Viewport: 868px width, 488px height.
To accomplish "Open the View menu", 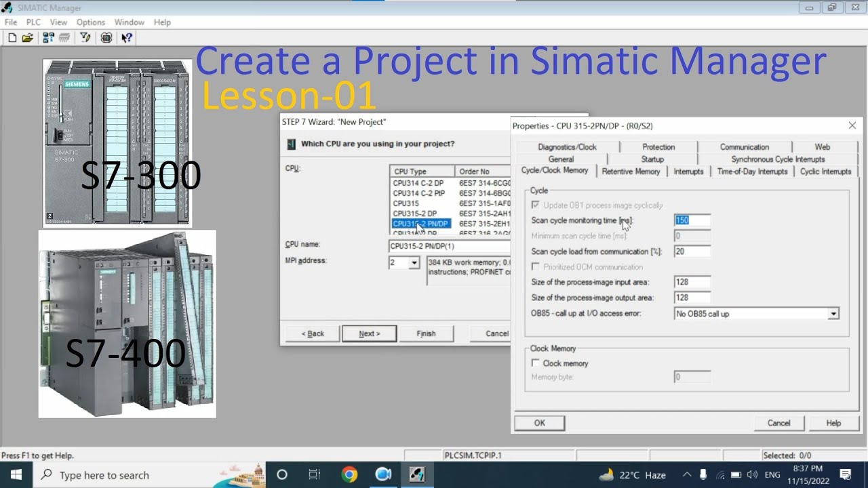I will [x=58, y=22].
